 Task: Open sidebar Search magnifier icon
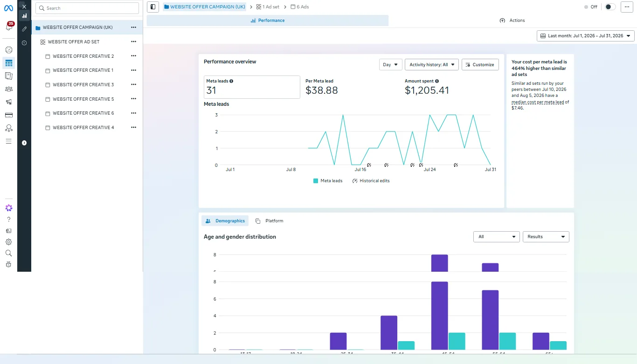[x=8, y=253]
